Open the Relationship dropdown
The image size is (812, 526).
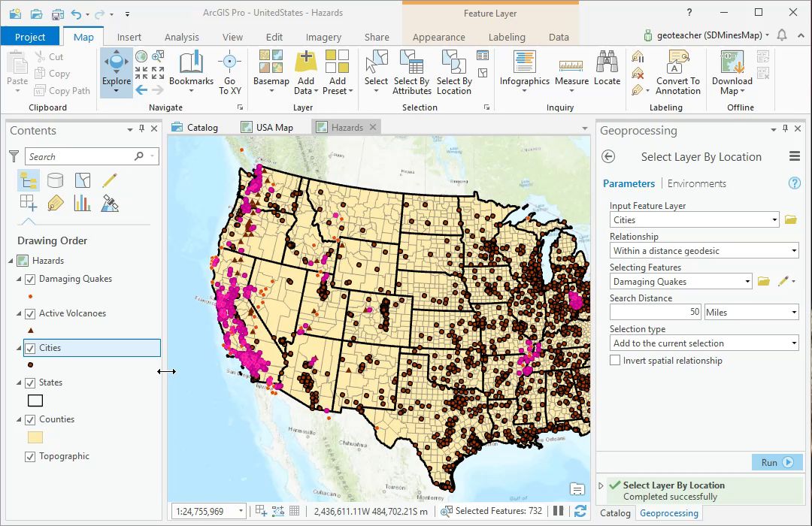[x=704, y=251]
